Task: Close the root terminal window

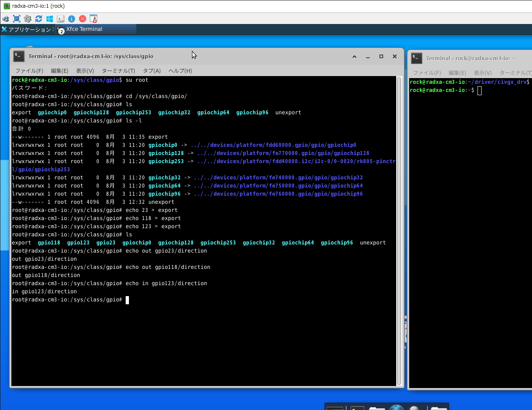Action: click(395, 57)
